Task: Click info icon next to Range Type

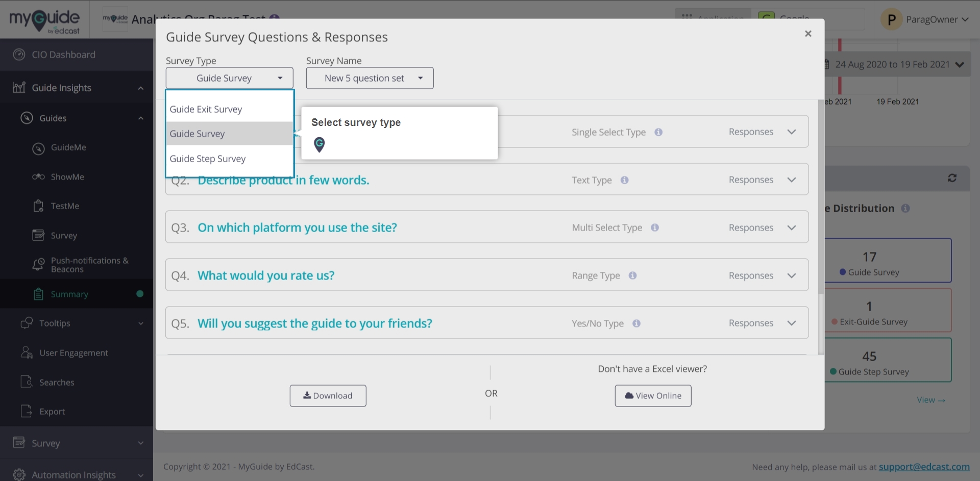Action: [x=632, y=275]
